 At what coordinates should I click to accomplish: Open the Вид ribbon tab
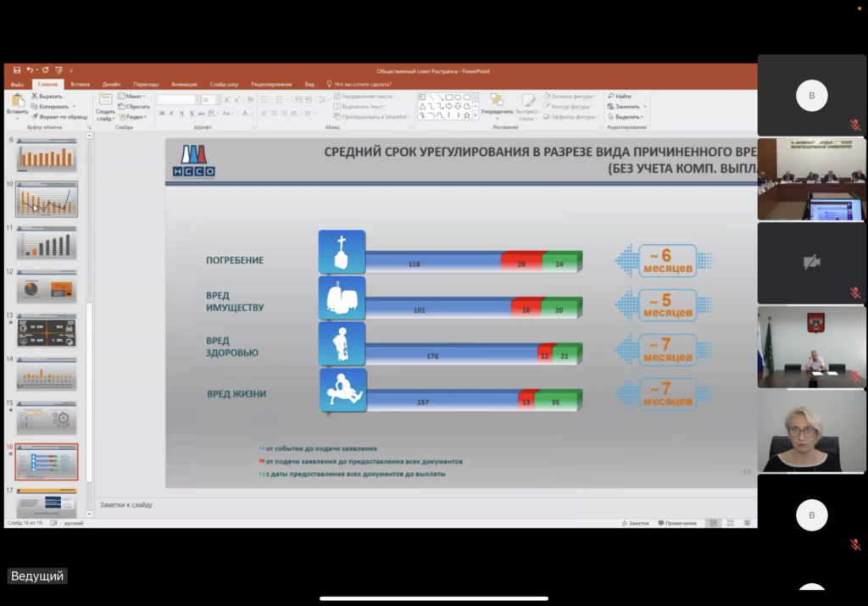[309, 85]
